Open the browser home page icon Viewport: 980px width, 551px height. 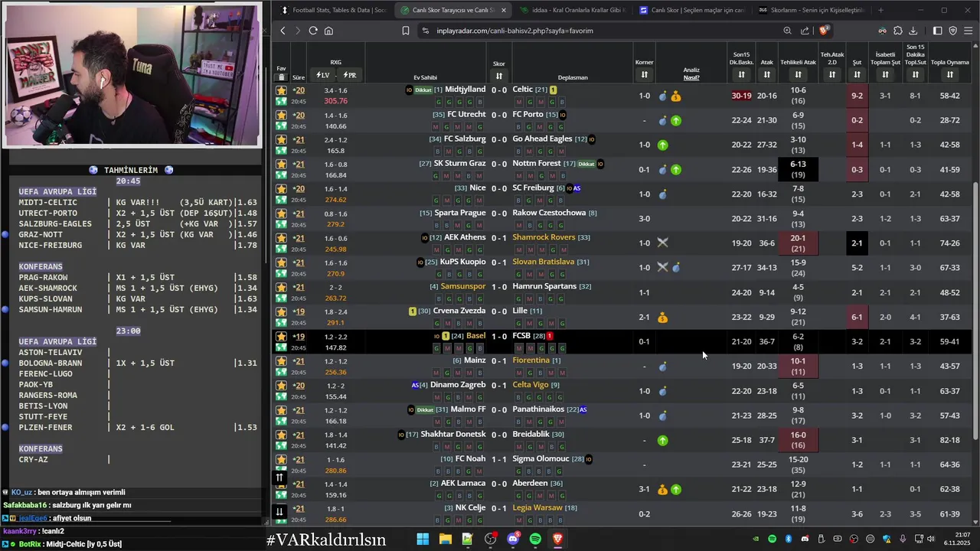328,31
